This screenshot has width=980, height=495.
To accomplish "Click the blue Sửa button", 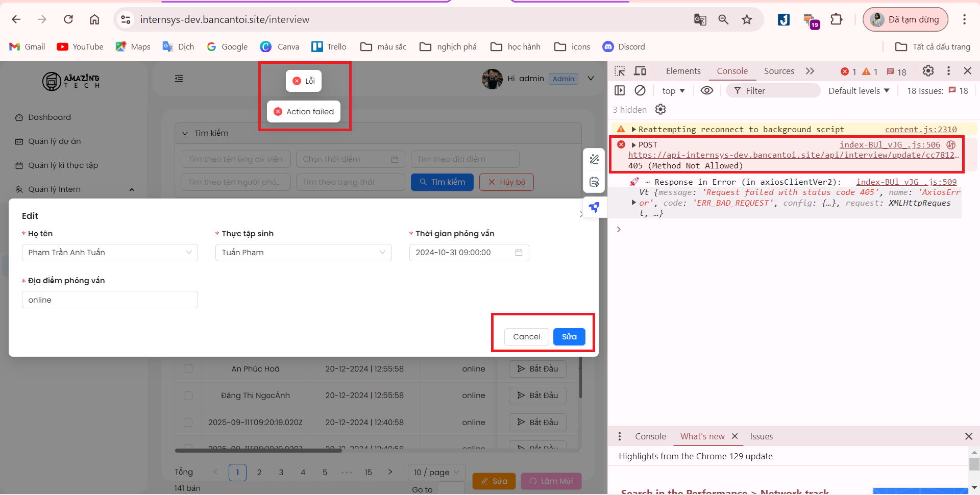I will pyautogui.click(x=569, y=337).
